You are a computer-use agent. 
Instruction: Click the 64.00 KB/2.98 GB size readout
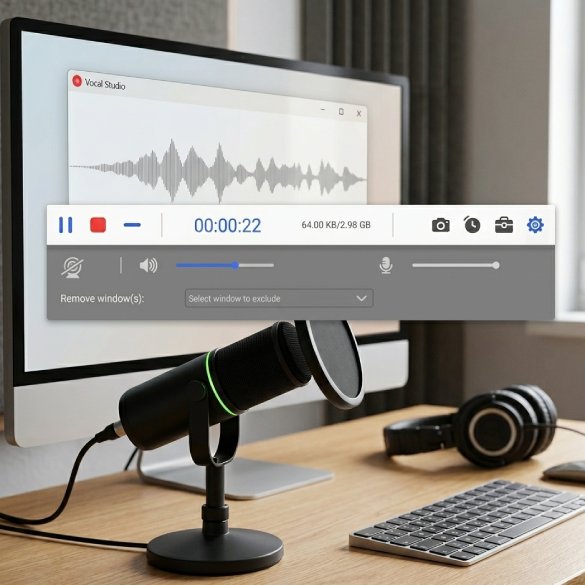point(336,225)
